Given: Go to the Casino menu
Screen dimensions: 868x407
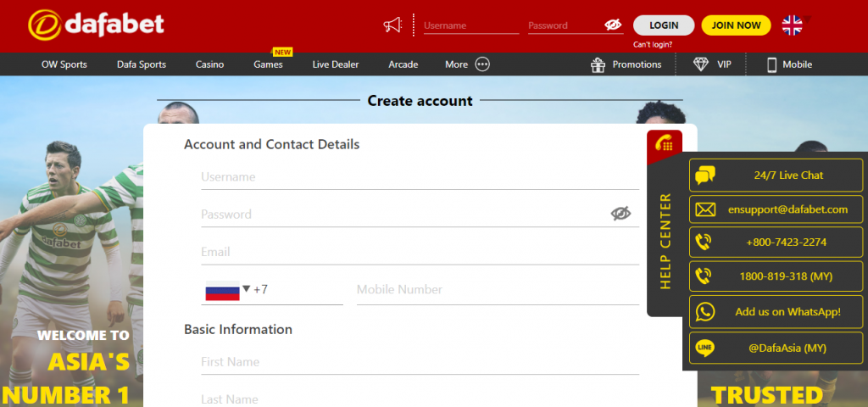Looking at the screenshot, I should pos(210,64).
